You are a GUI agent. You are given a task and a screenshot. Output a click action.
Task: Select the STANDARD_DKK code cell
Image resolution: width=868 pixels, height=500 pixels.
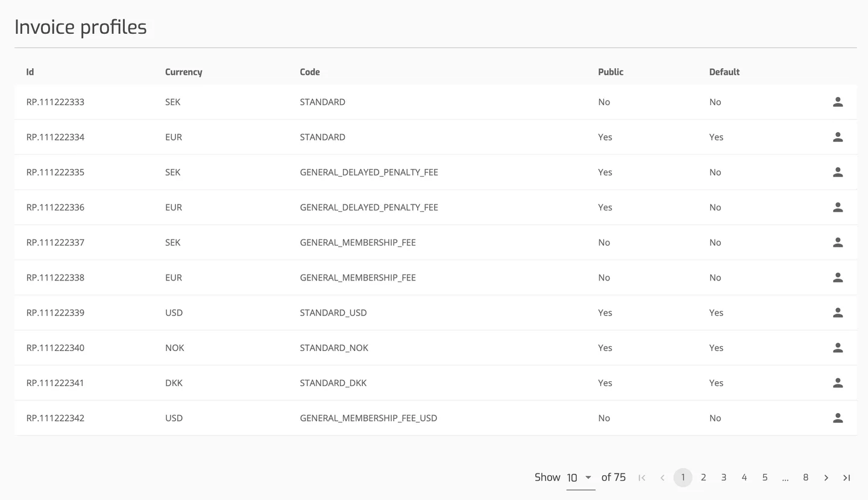point(333,383)
